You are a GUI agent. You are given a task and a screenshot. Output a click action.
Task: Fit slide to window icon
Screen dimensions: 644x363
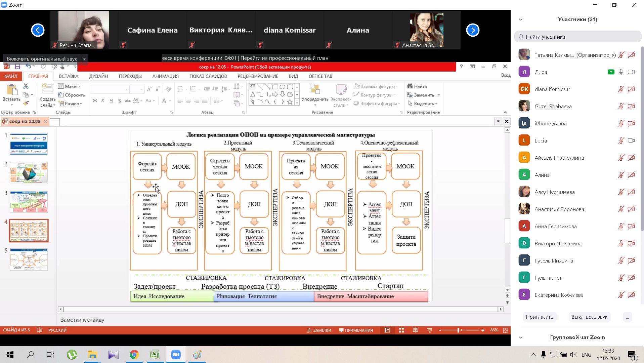[x=505, y=330]
